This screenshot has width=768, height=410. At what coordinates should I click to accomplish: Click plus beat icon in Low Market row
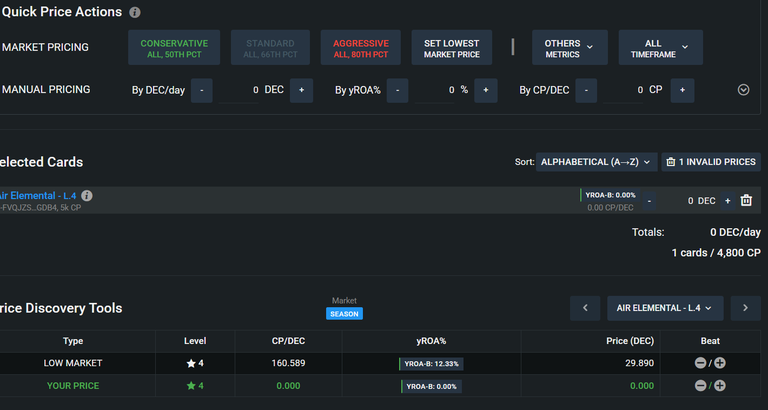720,363
